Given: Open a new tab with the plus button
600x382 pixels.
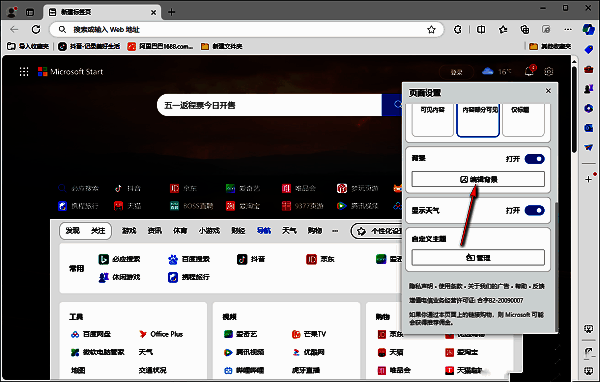Looking at the screenshot, I should point(171,12).
